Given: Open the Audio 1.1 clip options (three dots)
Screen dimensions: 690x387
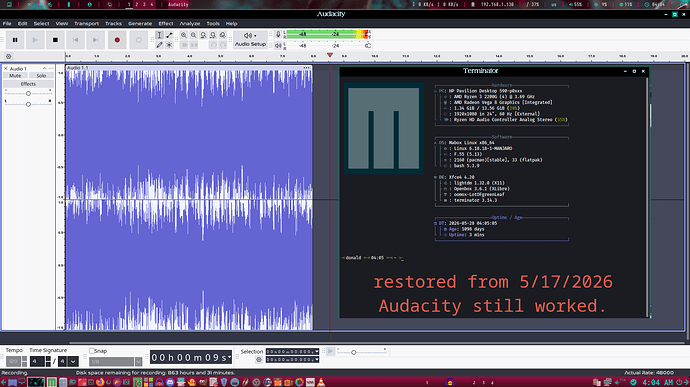Looking at the screenshot, I should 307,68.
